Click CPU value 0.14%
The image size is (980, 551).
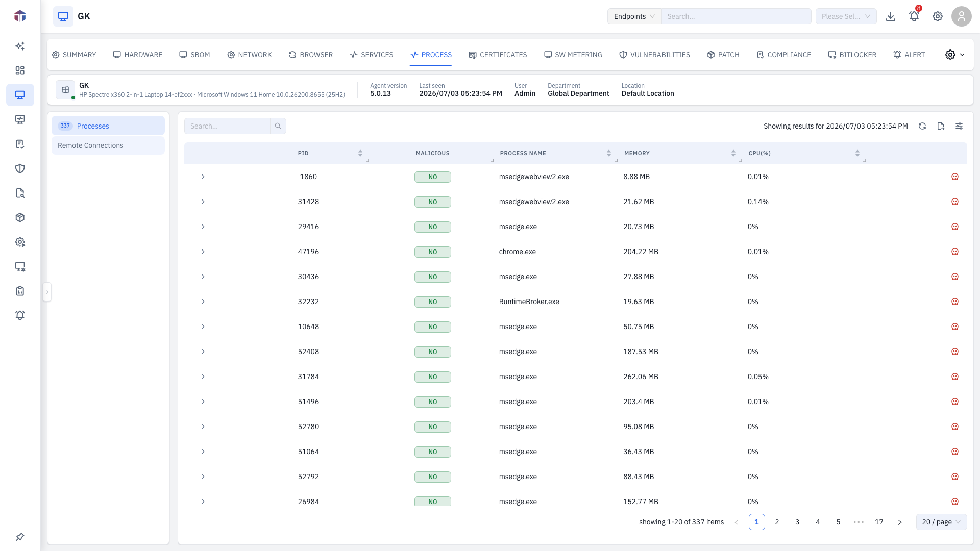pos(758,202)
